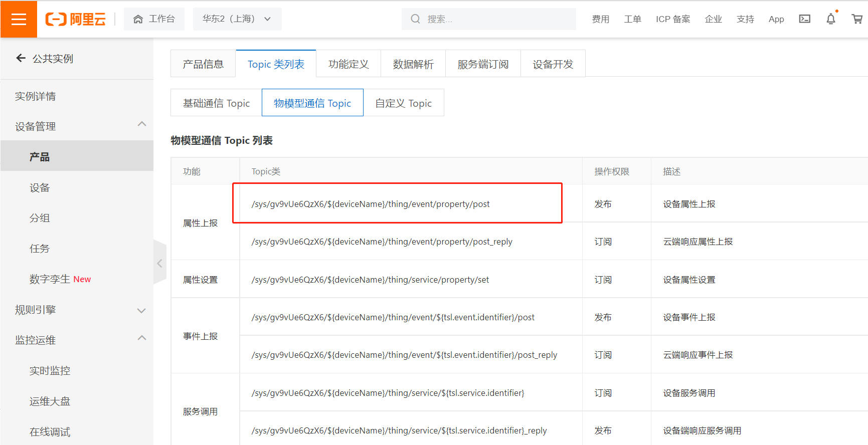The image size is (868, 445).
Task: Click the Alibaba Cloud logo
Action: (76, 19)
